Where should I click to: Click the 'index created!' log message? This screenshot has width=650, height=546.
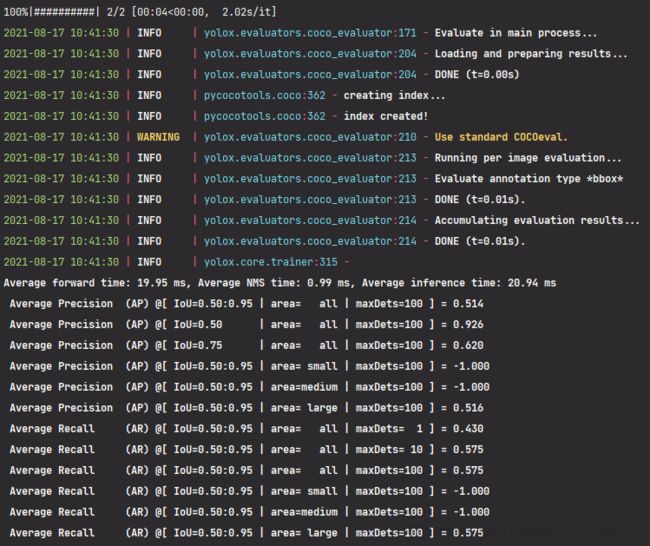386,116
